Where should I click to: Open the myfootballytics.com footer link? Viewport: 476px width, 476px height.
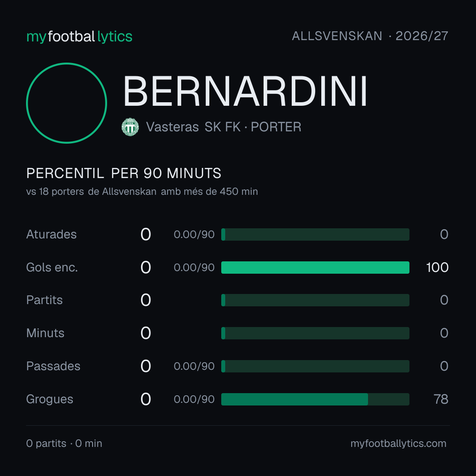[x=398, y=443]
